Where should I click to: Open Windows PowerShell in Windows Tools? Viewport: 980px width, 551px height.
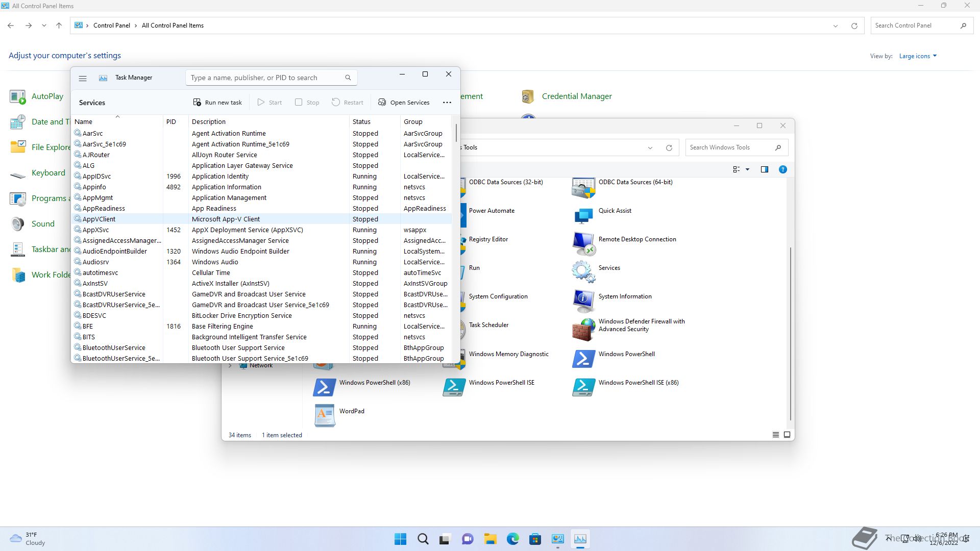[614, 359]
